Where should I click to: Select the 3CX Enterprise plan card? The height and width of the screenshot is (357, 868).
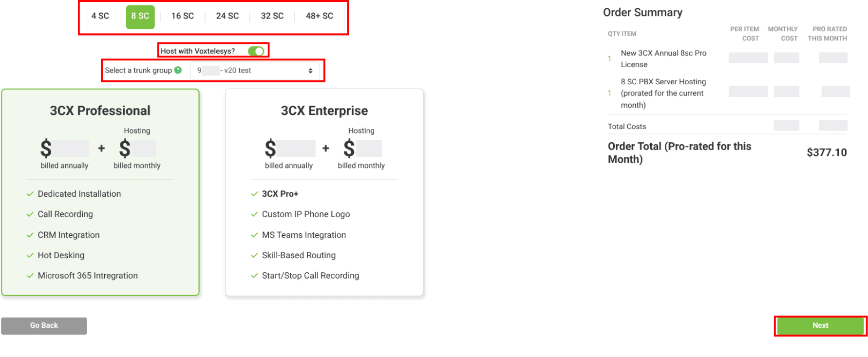point(324,192)
